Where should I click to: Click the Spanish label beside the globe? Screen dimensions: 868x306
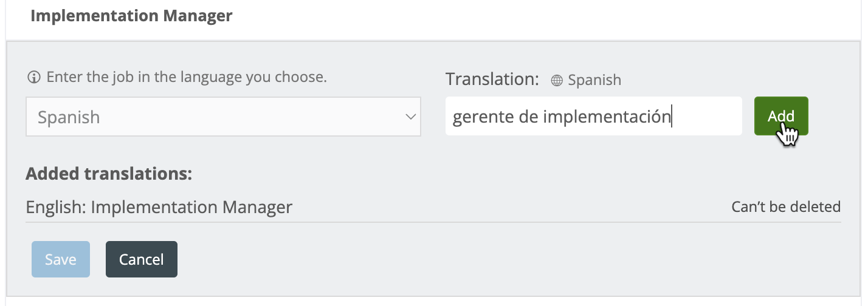(594, 80)
